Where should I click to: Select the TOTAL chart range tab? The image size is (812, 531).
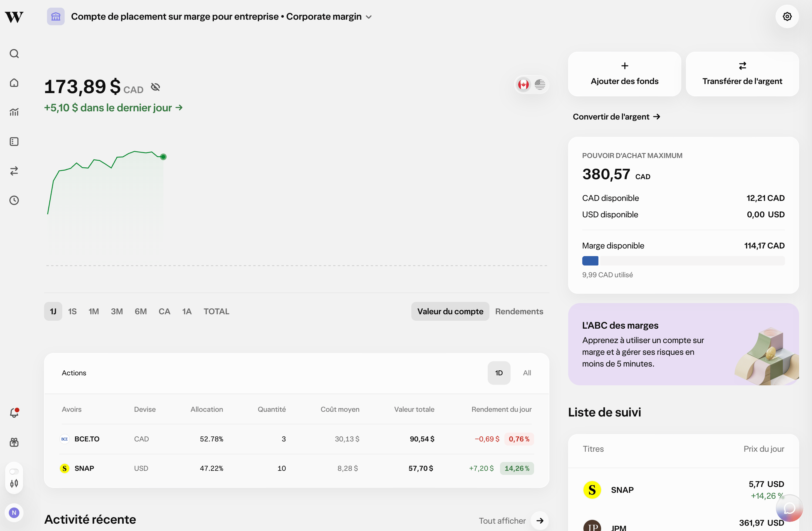point(216,311)
